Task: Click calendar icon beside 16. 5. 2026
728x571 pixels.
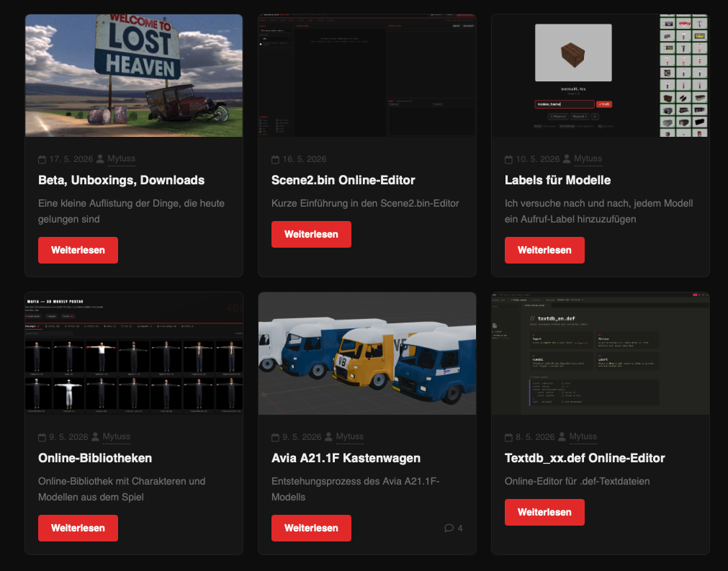Action: tap(275, 159)
